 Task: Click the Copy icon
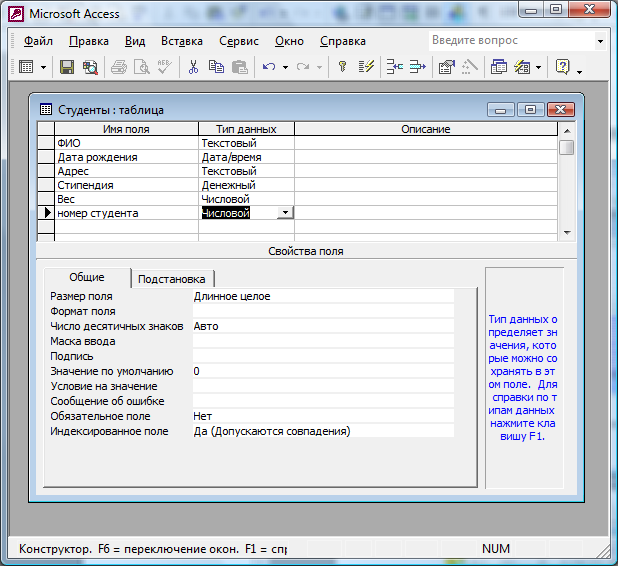click(216, 67)
